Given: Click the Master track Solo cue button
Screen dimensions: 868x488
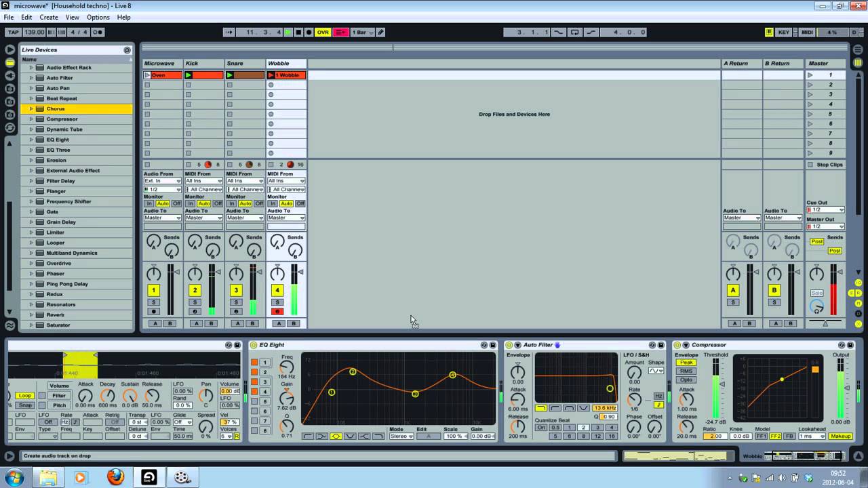Looking at the screenshot, I should [817, 293].
